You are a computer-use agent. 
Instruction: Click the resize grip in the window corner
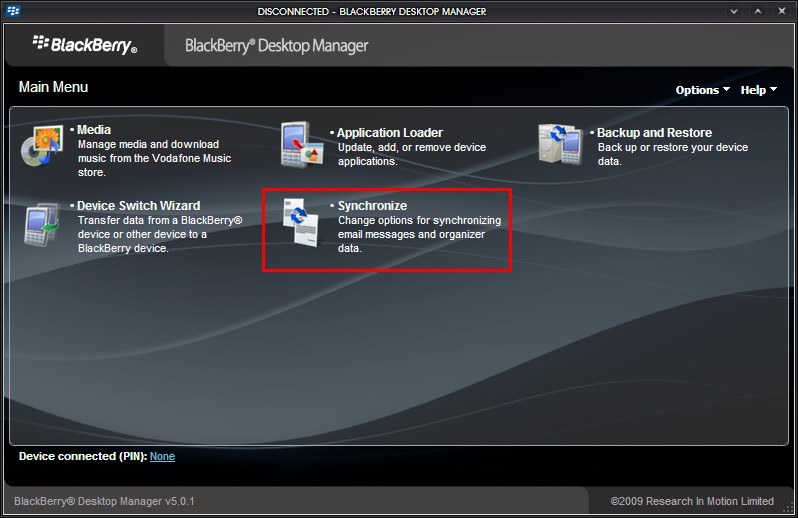click(x=788, y=509)
